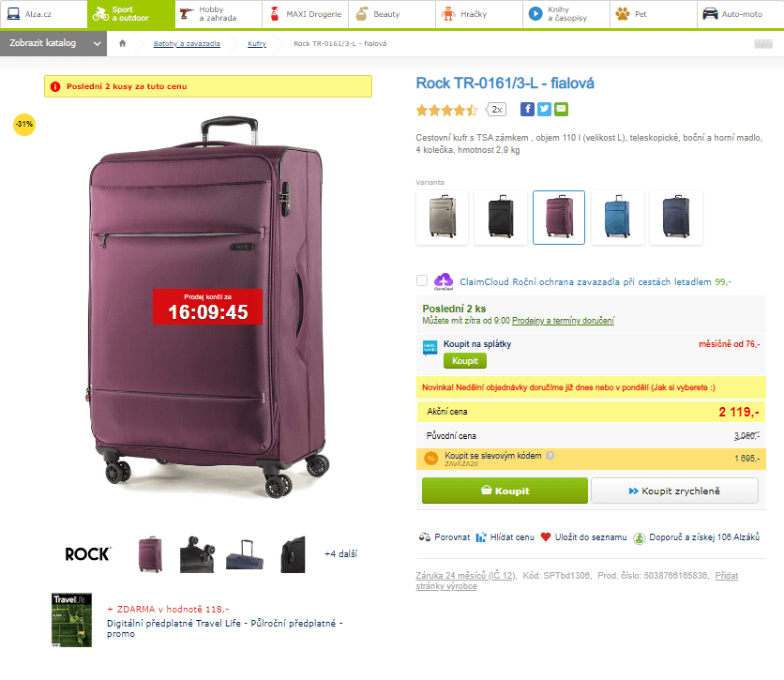View the suitcase wheels thumbnail image
Viewport: 784px width, 680px height.
tap(196, 553)
